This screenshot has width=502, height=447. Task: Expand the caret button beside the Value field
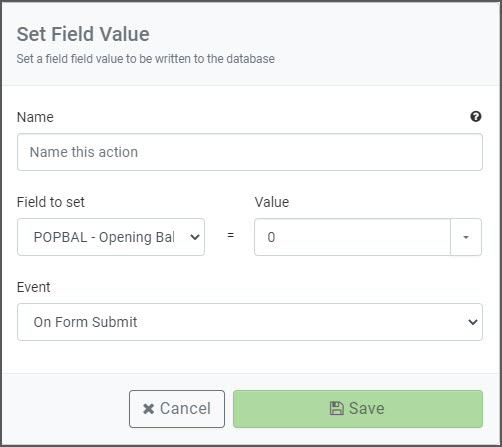(466, 237)
